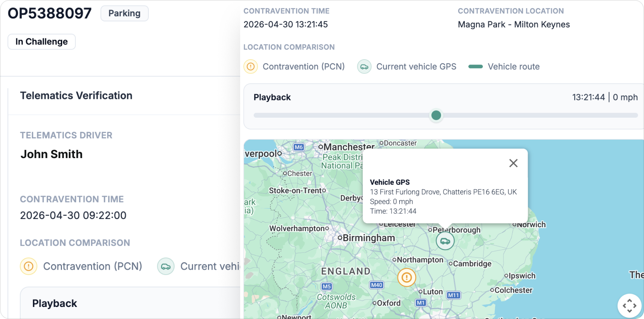
Task: Click the In Challenge status badge
Action: [x=41, y=41]
